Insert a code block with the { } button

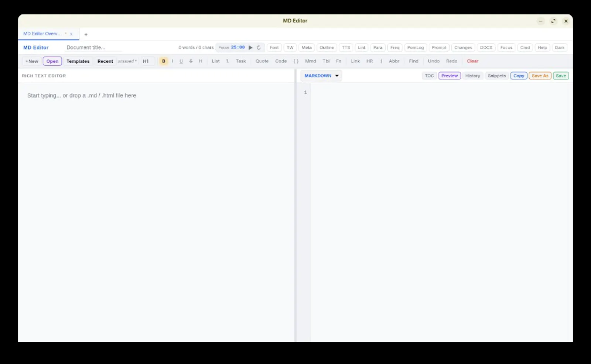click(296, 61)
